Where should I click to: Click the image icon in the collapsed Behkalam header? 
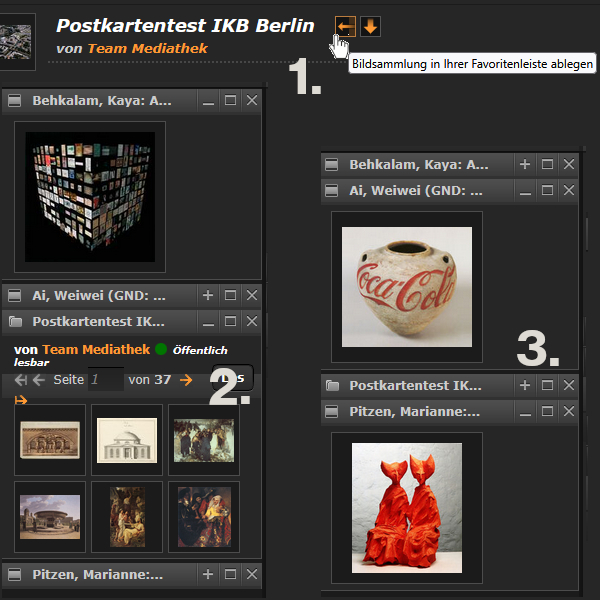(331, 165)
